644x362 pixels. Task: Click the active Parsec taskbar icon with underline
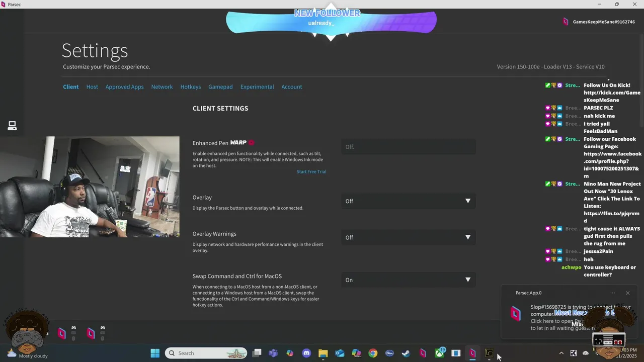[x=472, y=353]
